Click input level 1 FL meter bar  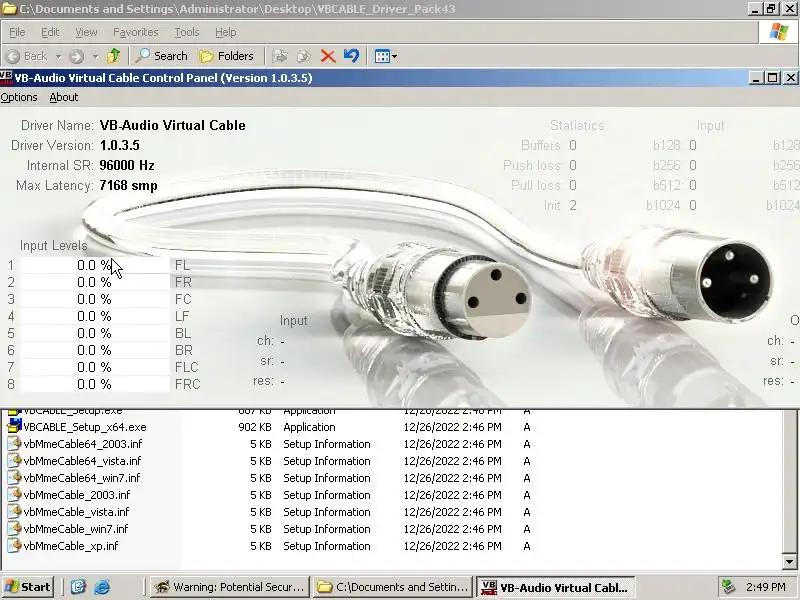click(94, 265)
